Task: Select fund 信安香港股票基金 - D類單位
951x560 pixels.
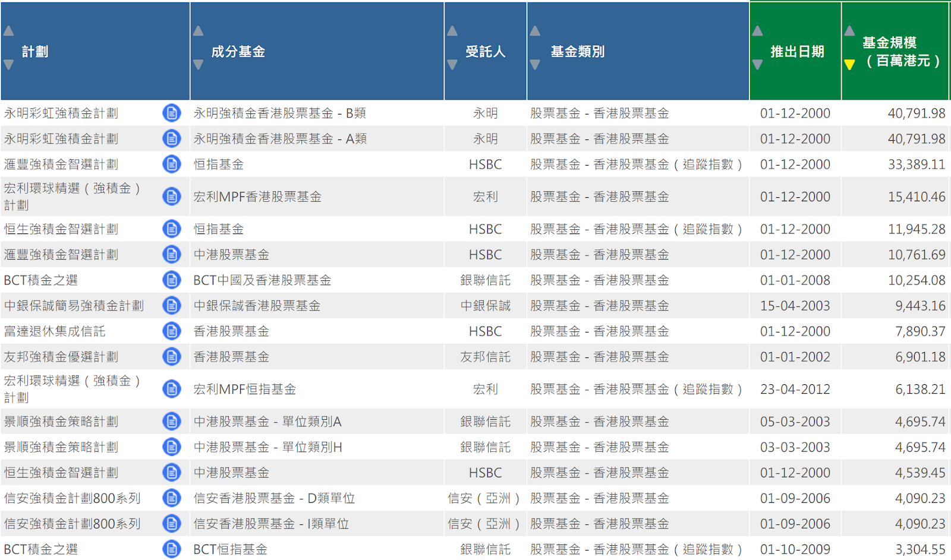Action: 274,498
